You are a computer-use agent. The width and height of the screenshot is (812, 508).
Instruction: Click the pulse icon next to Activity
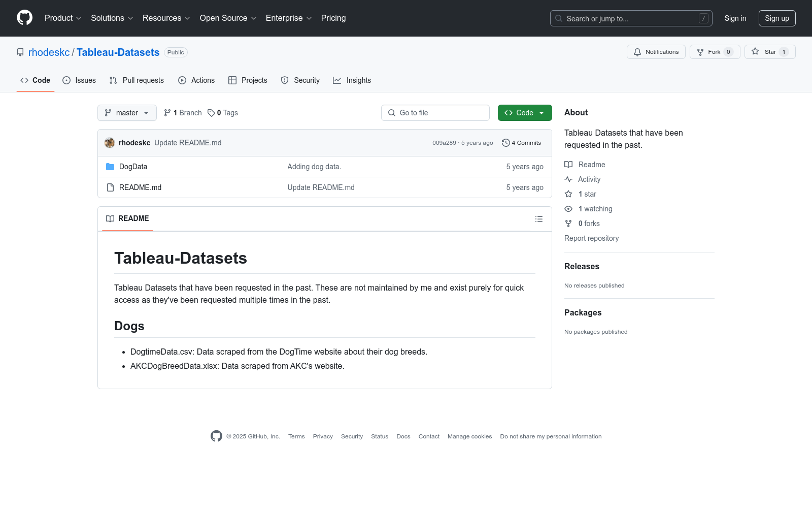pos(568,179)
